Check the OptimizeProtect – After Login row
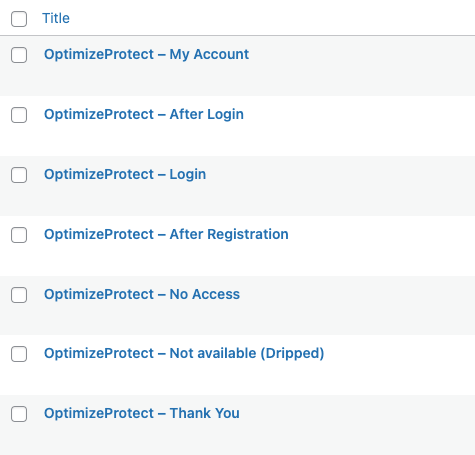The image size is (475, 455). [x=19, y=115]
